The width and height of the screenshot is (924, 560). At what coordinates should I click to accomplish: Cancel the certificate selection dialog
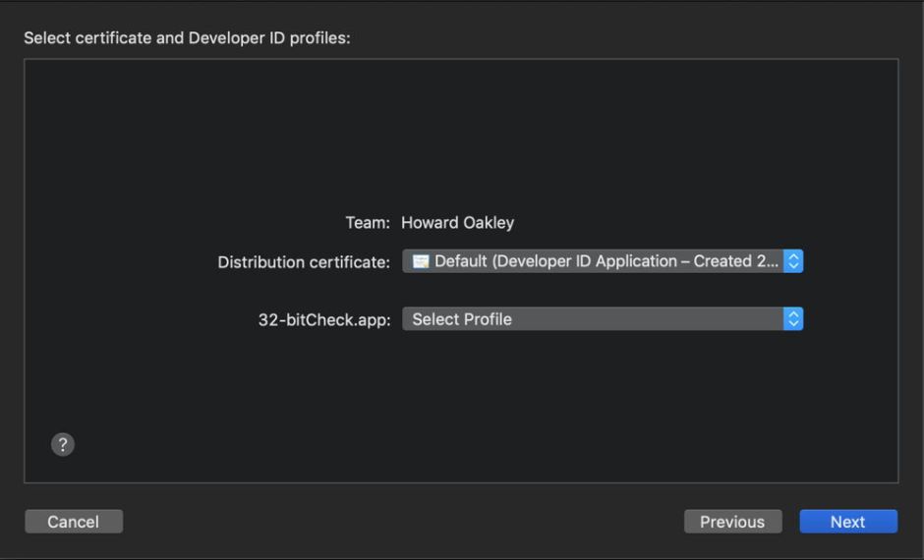tap(74, 522)
